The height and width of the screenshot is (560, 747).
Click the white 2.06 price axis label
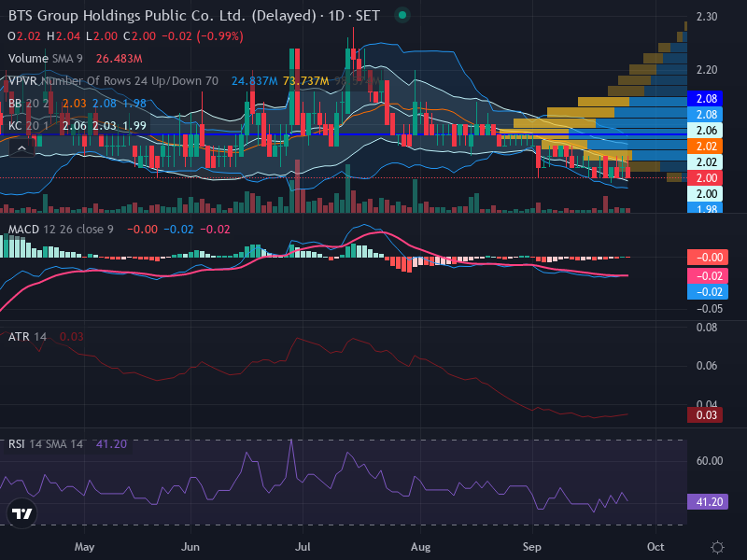click(x=705, y=131)
